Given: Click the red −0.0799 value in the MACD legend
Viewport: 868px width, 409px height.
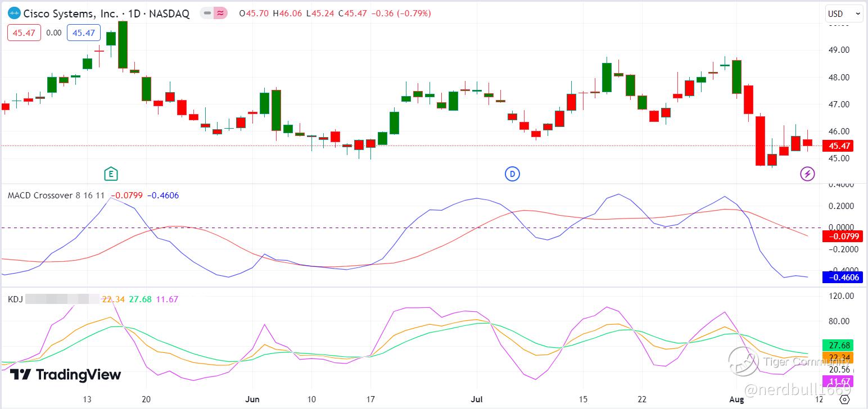Looking at the screenshot, I should coord(127,196).
